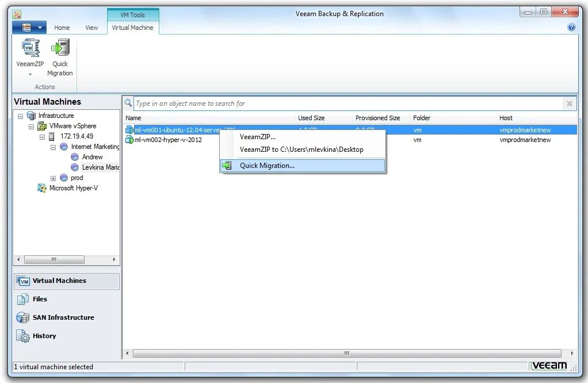
Task: Open the History navigation pane
Action: point(67,336)
